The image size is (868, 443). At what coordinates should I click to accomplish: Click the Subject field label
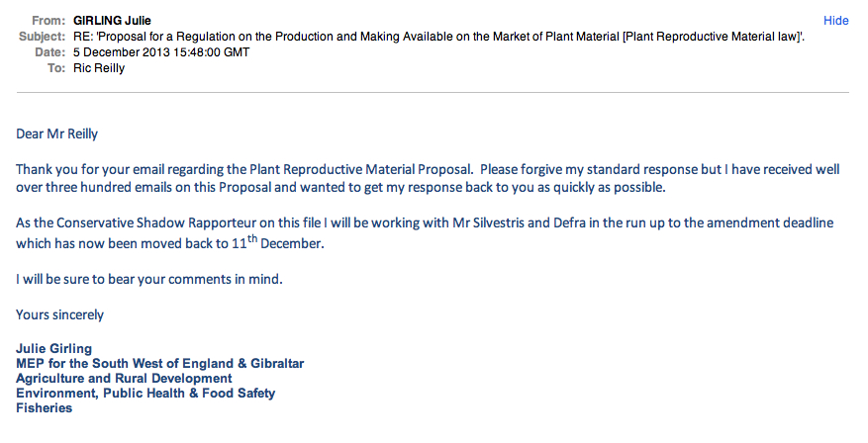(43, 37)
